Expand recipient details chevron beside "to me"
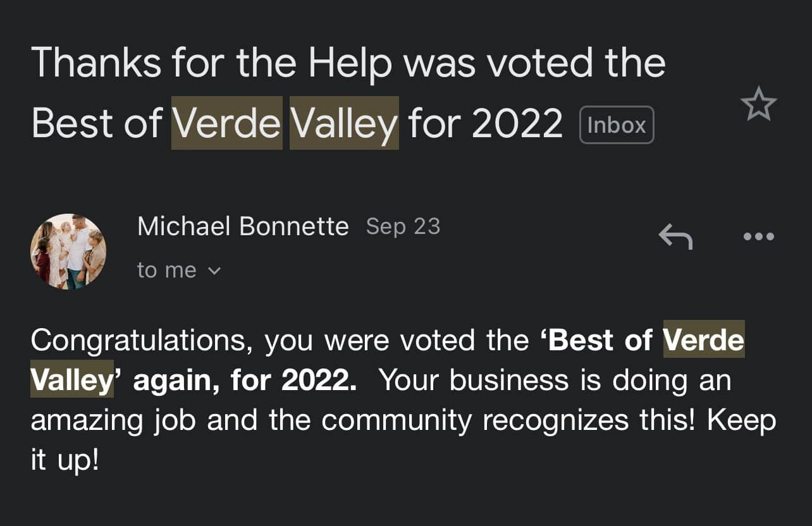The height and width of the screenshot is (526, 812). (214, 271)
